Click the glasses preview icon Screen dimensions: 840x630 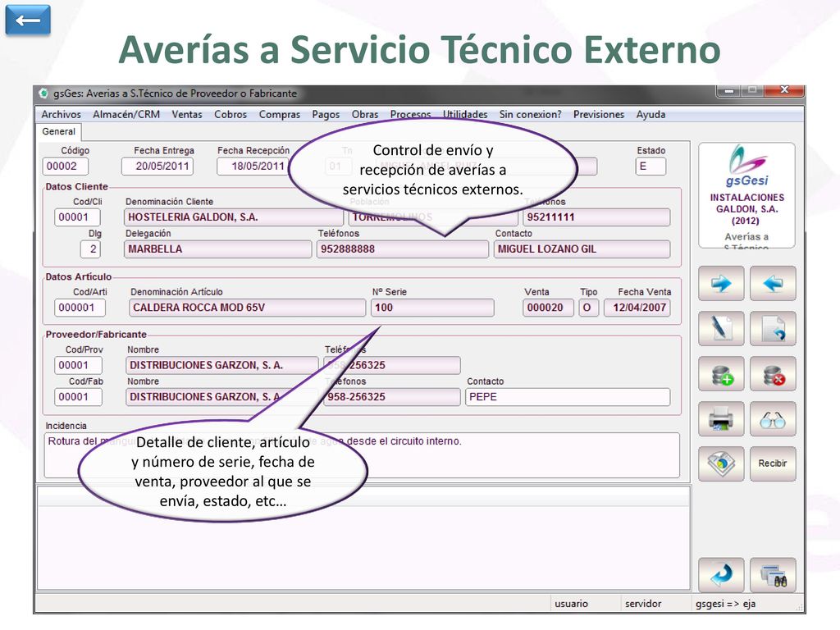(x=773, y=418)
